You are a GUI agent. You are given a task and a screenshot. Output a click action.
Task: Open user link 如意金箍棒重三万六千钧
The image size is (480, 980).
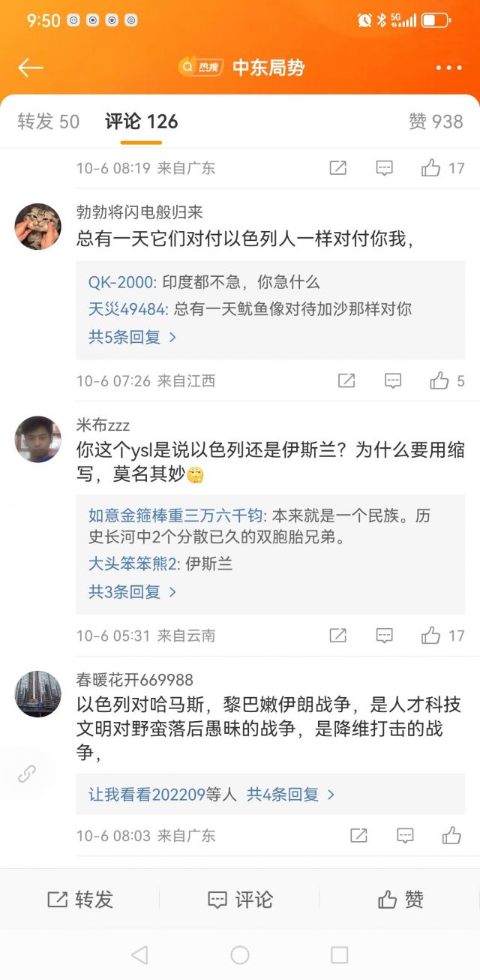(x=175, y=516)
